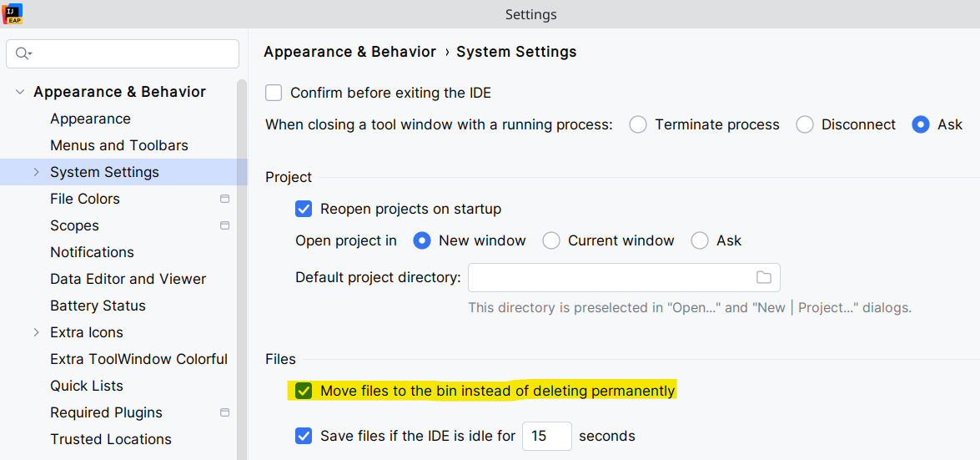
Task: Click the search magnifier icon in settings
Action: (x=23, y=54)
